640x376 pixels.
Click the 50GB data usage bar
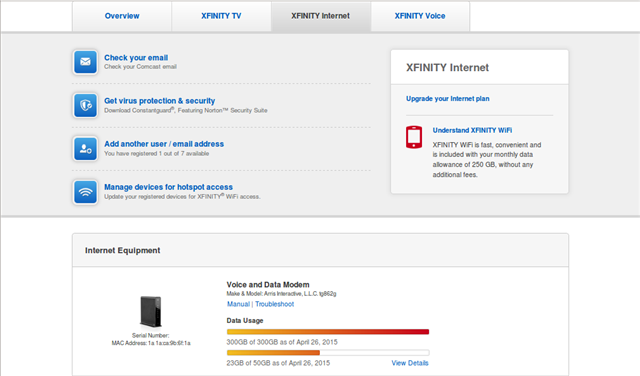328,352
